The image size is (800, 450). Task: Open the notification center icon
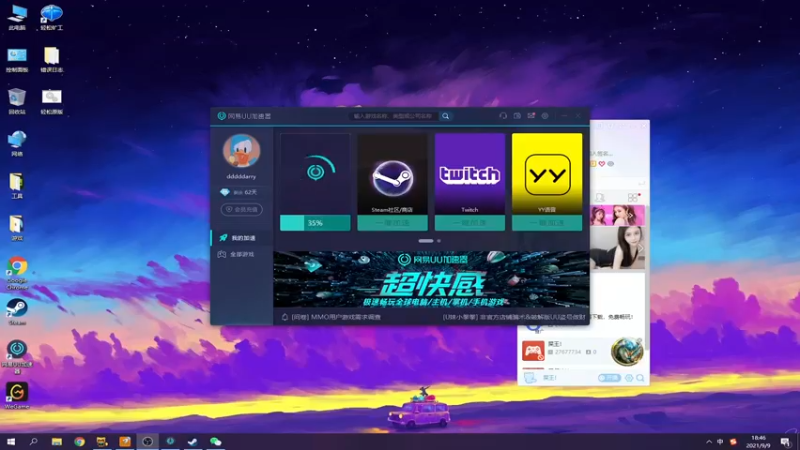pyautogui.click(x=785, y=441)
